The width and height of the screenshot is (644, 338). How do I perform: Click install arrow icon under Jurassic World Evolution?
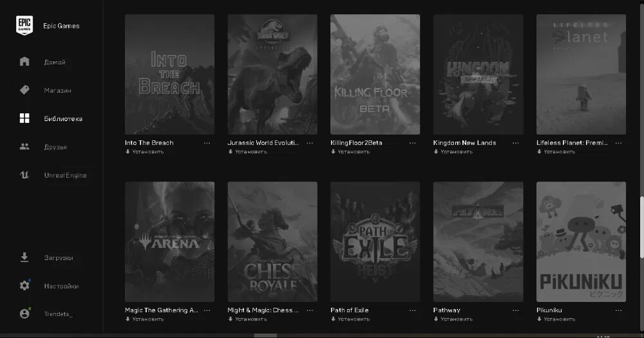point(231,151)
